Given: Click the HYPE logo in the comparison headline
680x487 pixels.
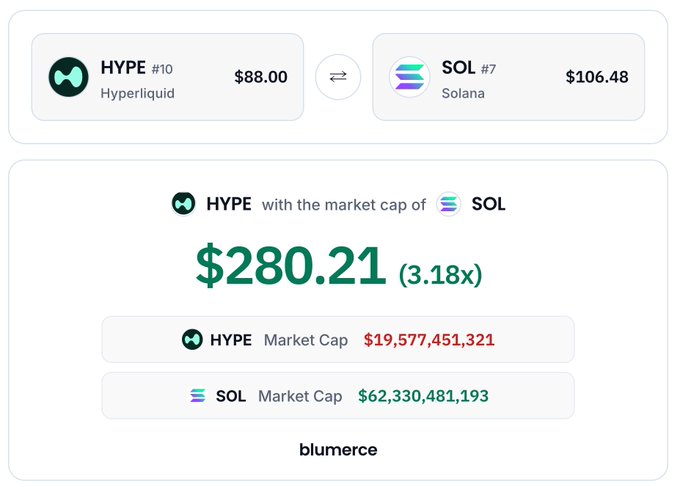Looking at the screenshot, I should (183, 203).
